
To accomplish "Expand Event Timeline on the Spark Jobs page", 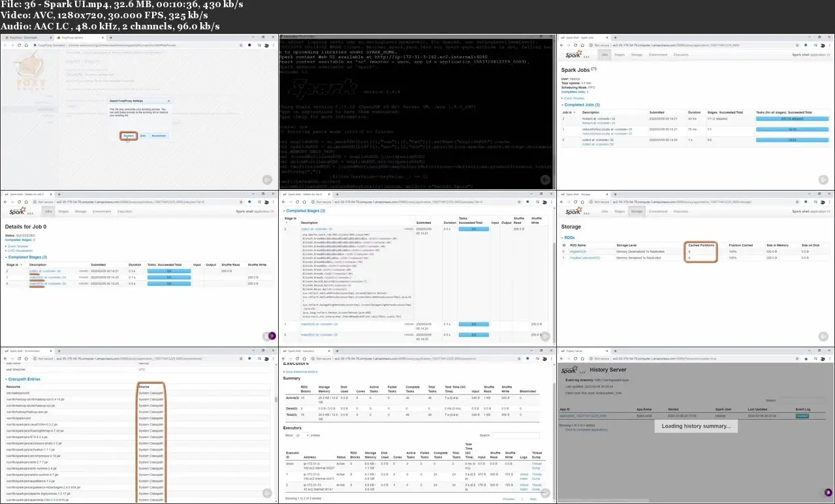I will tap(575, 99).
